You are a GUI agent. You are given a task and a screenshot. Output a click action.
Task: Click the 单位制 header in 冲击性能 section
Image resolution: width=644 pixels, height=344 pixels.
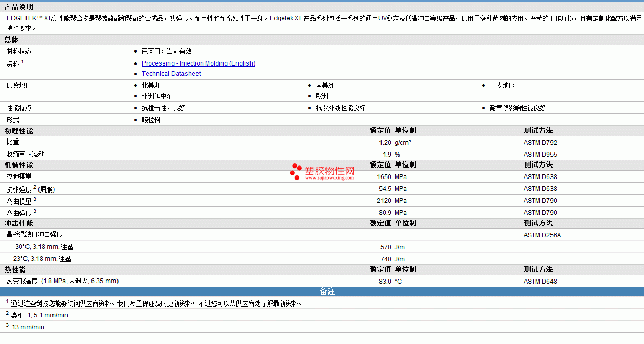coord(405,223)
